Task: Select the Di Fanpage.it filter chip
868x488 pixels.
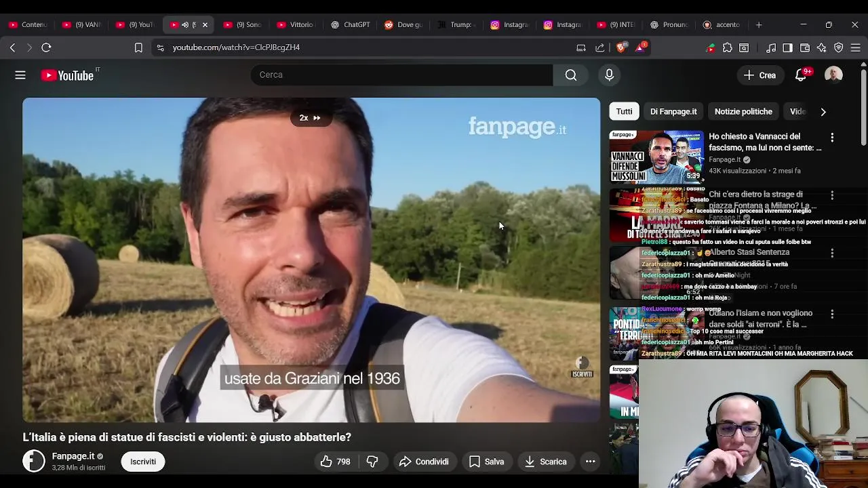Action: (673, 112)
